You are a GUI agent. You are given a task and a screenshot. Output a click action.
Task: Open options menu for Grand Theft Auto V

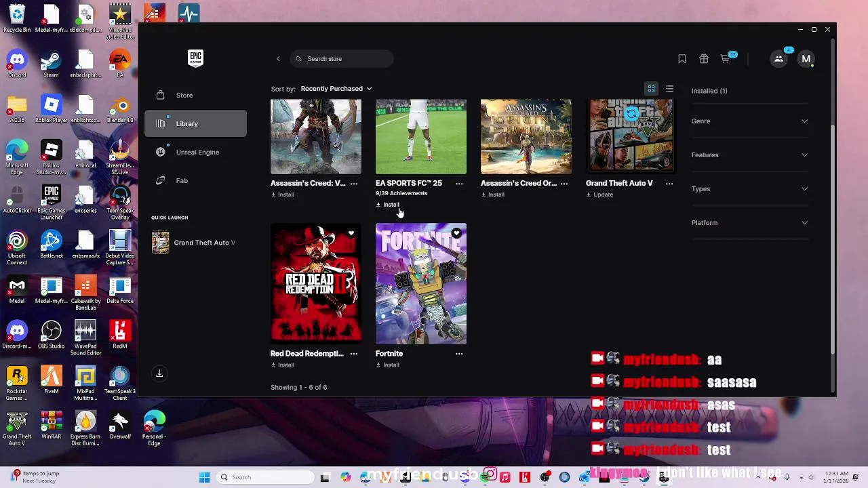(669, 184)
